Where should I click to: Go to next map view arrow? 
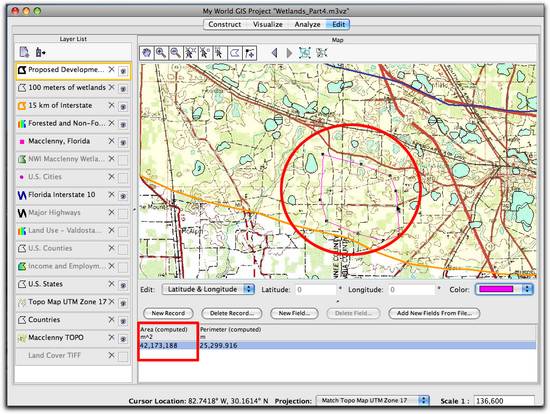pos(289,53)
